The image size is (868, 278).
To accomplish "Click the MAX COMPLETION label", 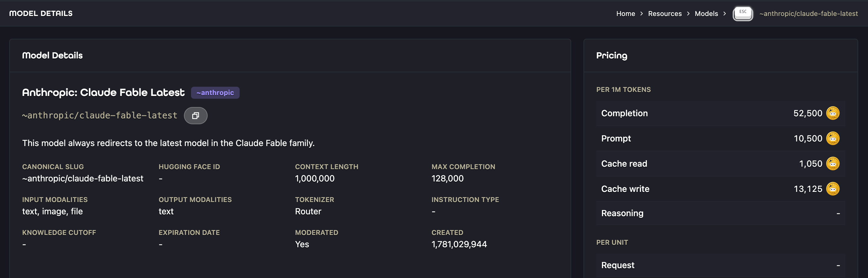I will pos(463,167).
